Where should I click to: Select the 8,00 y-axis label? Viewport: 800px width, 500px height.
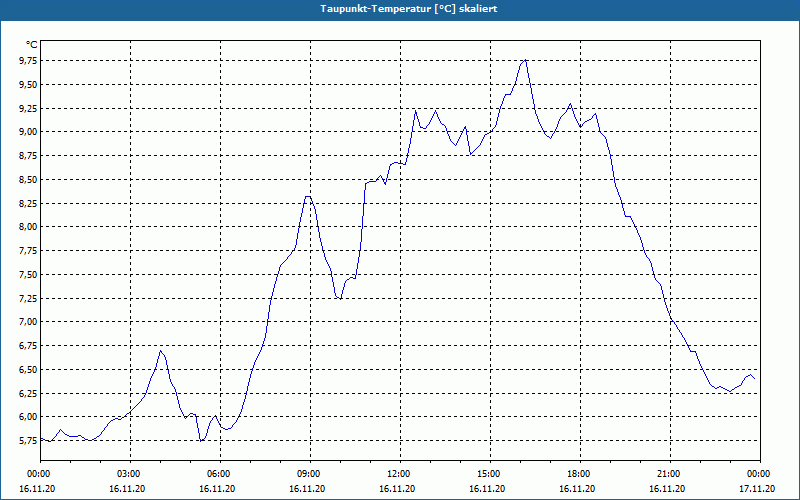click(x=28, y=227)
